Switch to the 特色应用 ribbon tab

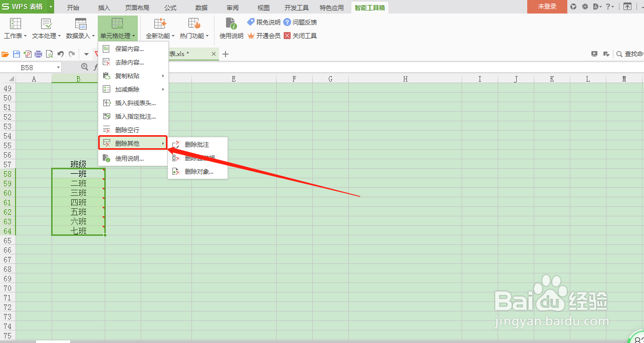pyautogui.click(x=332, y=8)
